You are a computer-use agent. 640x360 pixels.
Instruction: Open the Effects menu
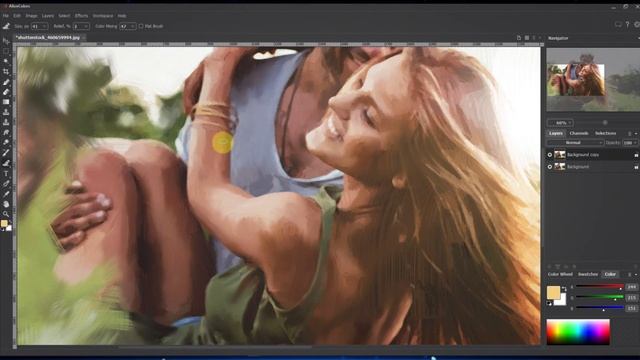point(81,16)
